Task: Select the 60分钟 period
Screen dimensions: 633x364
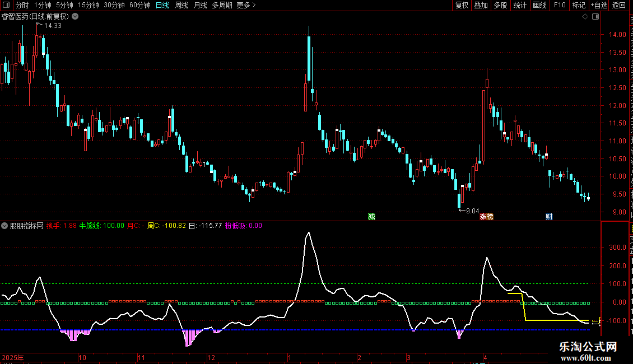Action: pos(139,5)
